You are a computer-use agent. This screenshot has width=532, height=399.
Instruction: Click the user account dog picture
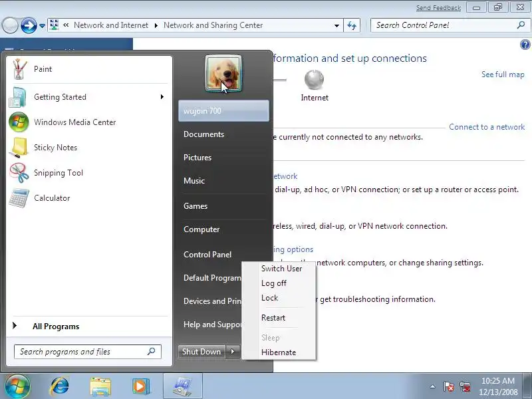coord(223,74)
